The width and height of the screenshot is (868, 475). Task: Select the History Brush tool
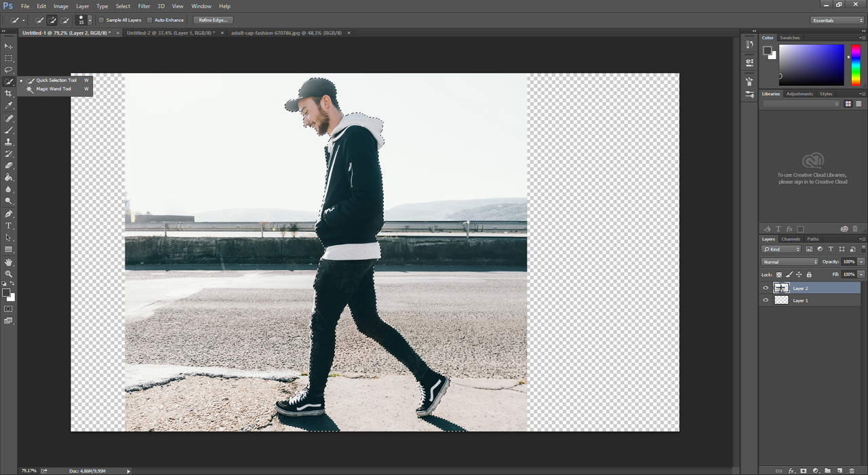[9, 153]
